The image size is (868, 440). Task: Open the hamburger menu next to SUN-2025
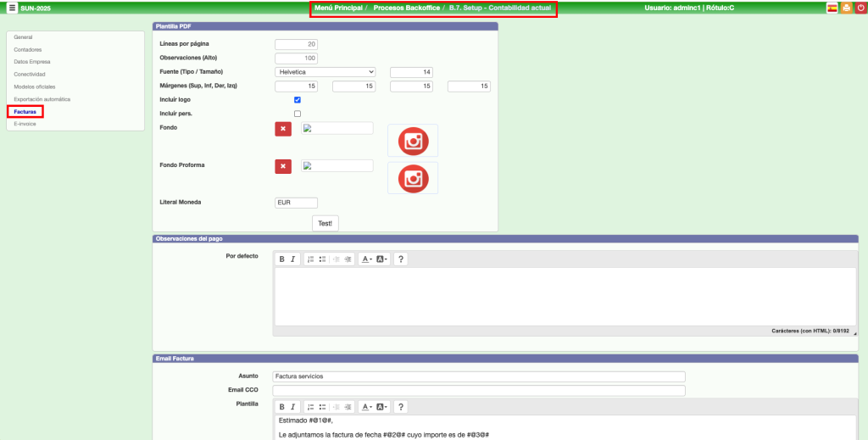tap(12, 8)
